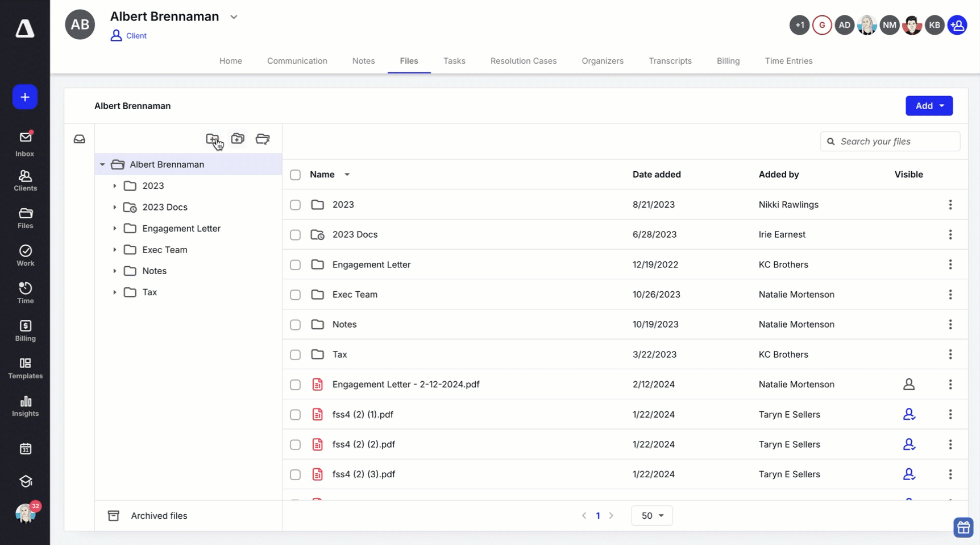Click the new folder icon in file tree toolbar
Viewport: 980px width, 545px height.
coord(212,139)
